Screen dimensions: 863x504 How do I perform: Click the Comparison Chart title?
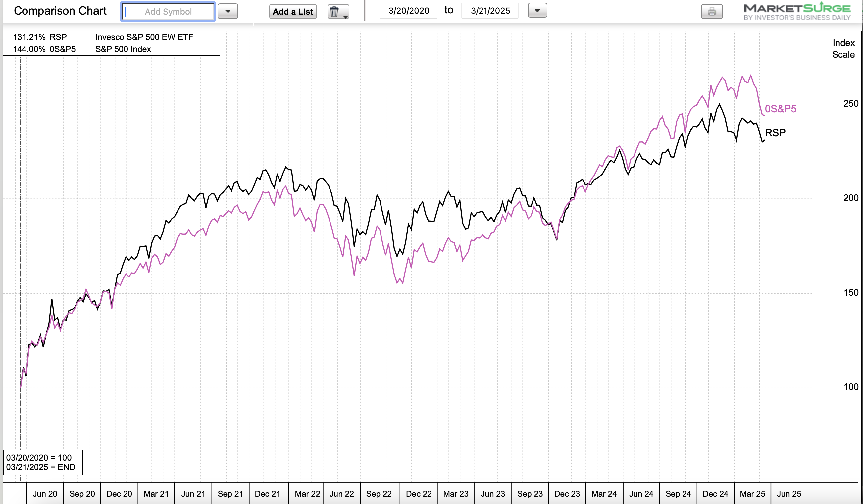click(60, 11)
